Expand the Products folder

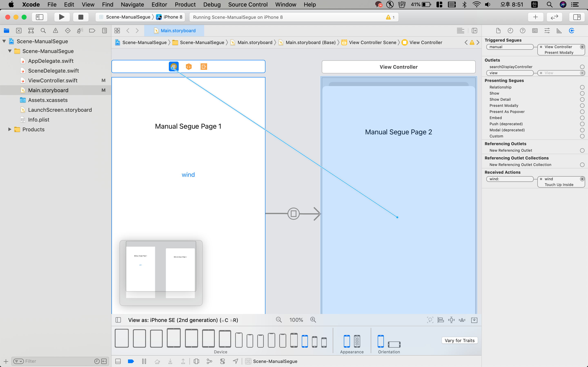tap(10, 129)
